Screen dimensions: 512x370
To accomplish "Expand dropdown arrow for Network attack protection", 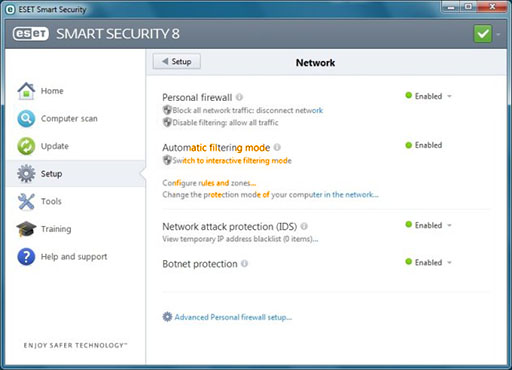I will (x=449, y=225).
